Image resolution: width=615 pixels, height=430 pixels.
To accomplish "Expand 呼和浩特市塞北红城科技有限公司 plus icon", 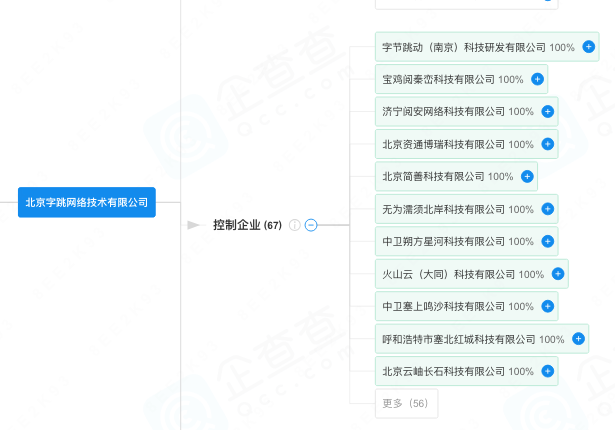I will [578, 339].
